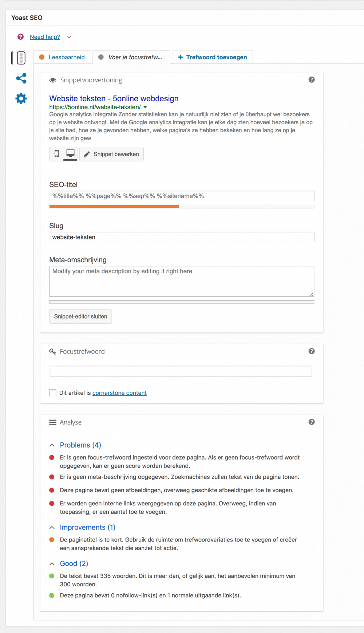Select the focus keyword tab
Image resolution: width=364 pixels, height=633 pixels.
pos(131,57)
